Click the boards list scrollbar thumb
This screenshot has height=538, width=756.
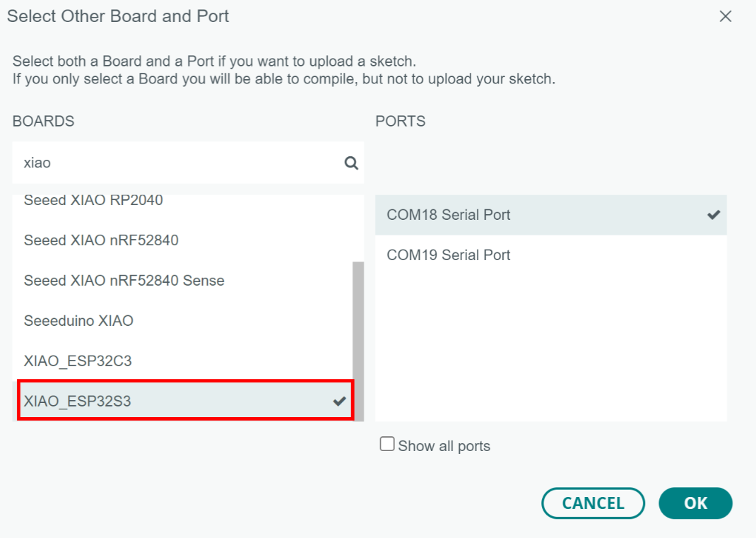[x=358, y=339]
